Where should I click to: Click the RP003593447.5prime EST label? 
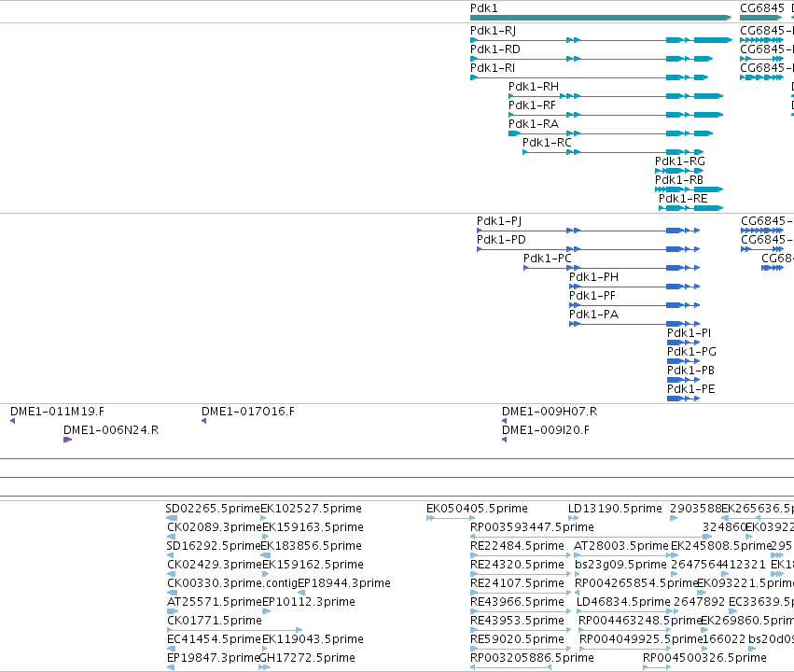532,527
